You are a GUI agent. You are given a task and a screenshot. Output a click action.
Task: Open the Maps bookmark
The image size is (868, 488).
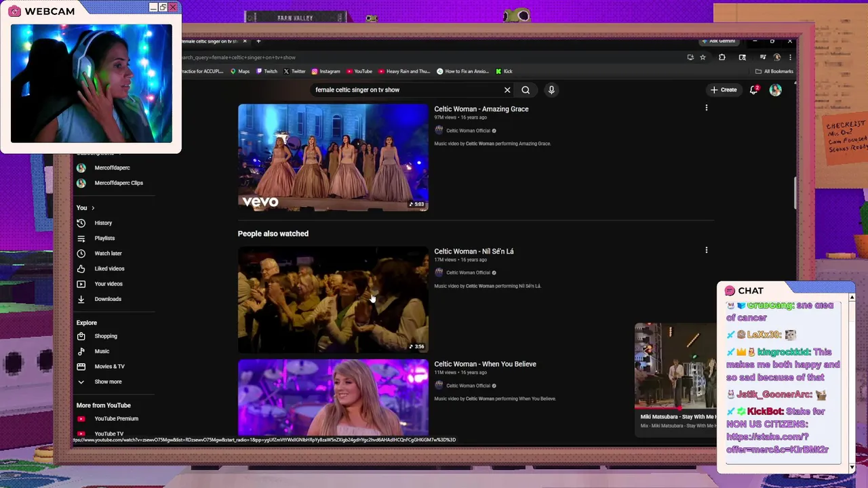(240, 71)
